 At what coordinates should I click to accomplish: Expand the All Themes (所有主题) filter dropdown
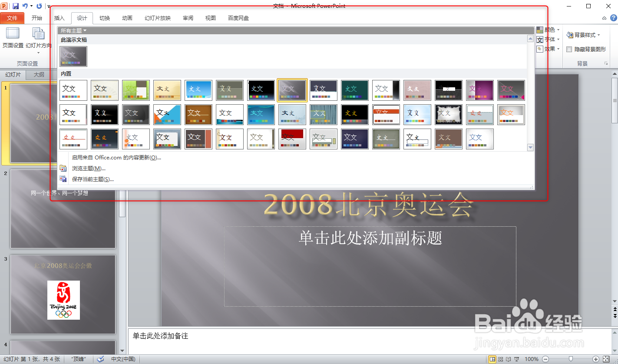click(x=73, y=30)
